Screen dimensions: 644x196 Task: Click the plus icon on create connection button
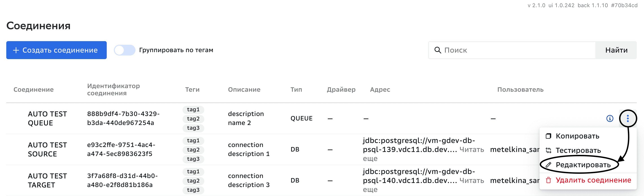(16, 50)
